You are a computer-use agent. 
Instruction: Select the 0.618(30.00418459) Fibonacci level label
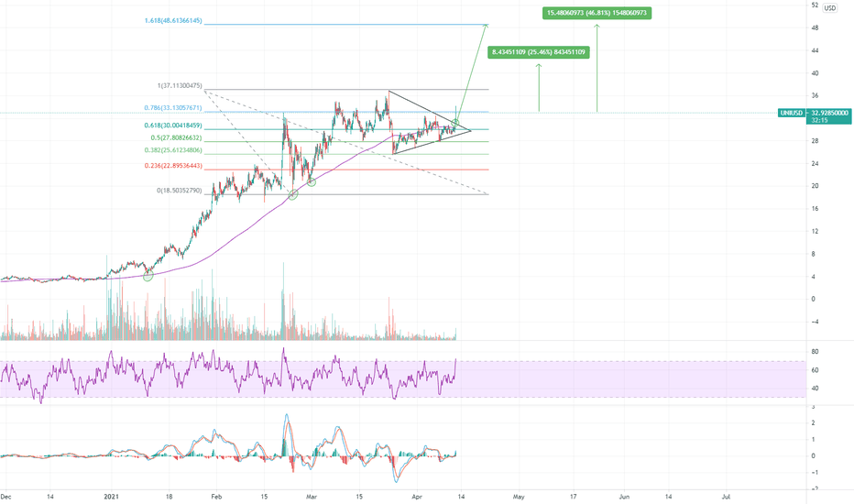173,126
